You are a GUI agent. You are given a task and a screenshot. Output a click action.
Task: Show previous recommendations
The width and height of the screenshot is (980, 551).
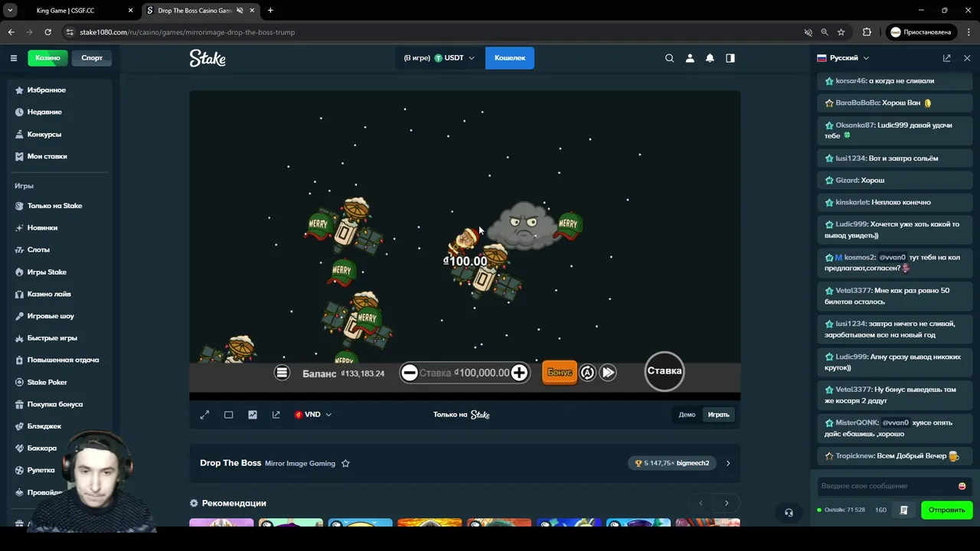(x=701, y=503)
